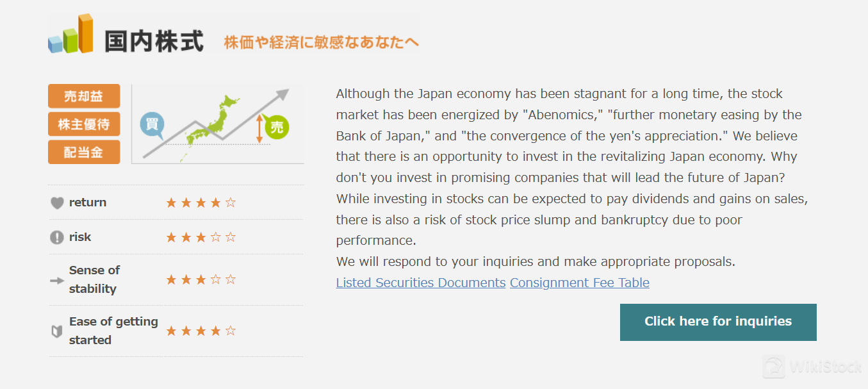This screenshot has width=868, height=389.
Task: Click the fifth star for Ease of getting started
Action: (x=230, y=330)
